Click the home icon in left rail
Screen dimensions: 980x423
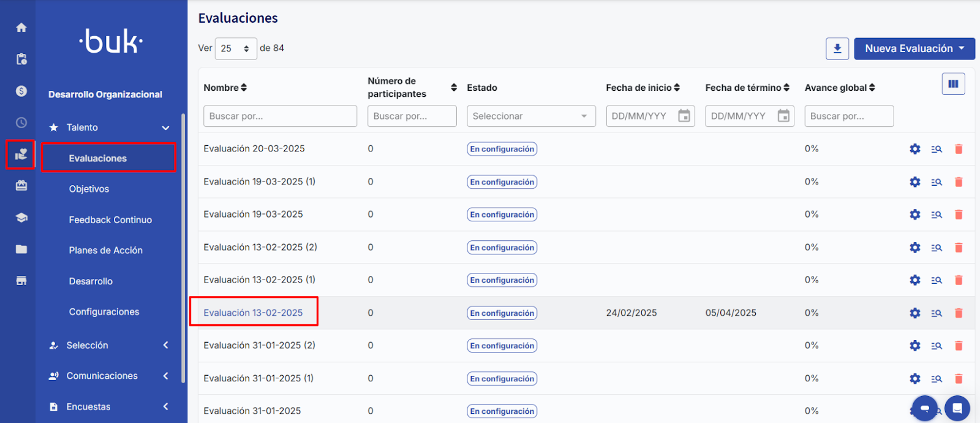click(21, 28)
